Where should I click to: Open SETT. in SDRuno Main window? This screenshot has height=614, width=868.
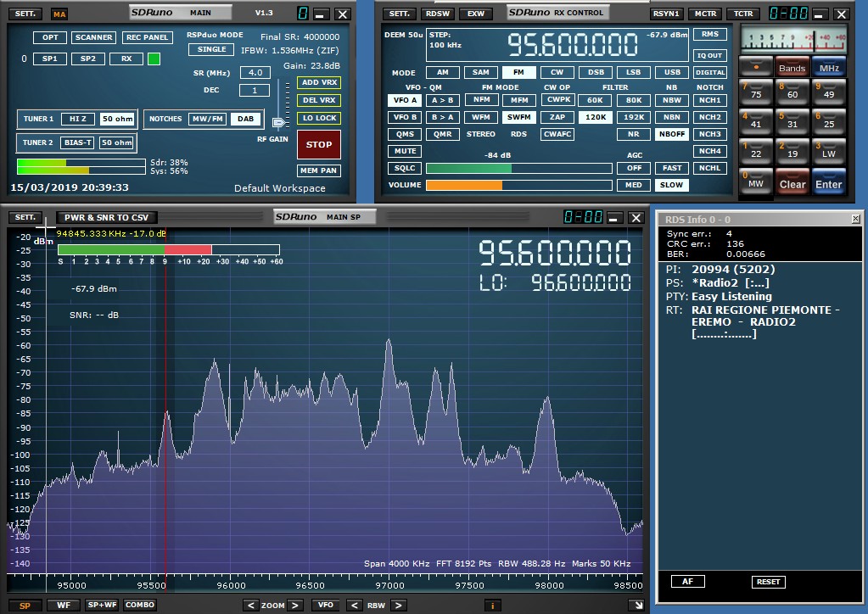(25, 14)
